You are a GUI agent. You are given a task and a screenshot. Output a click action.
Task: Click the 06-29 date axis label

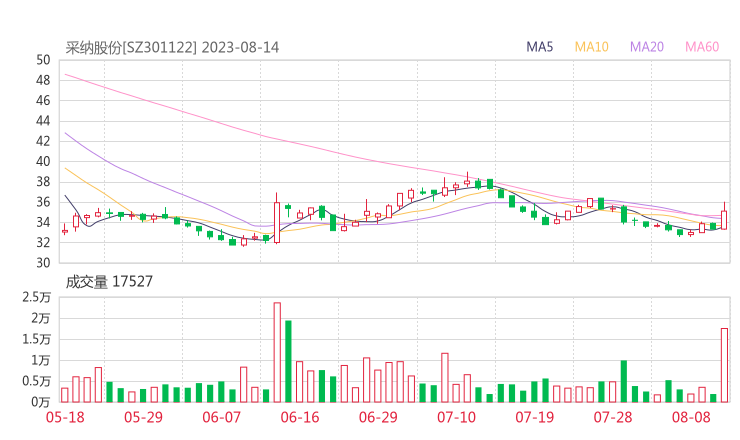[378, 417]
